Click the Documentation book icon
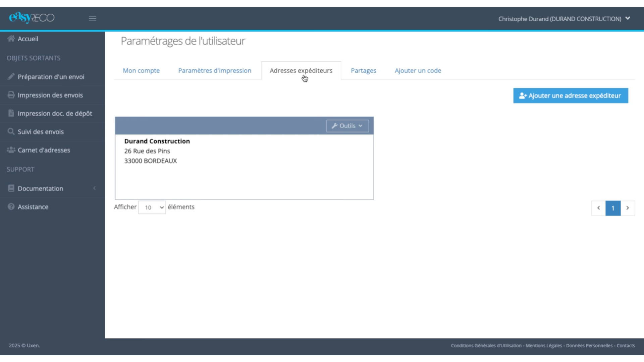The width and height of the screenshot is (644, 362). [11, 188]
